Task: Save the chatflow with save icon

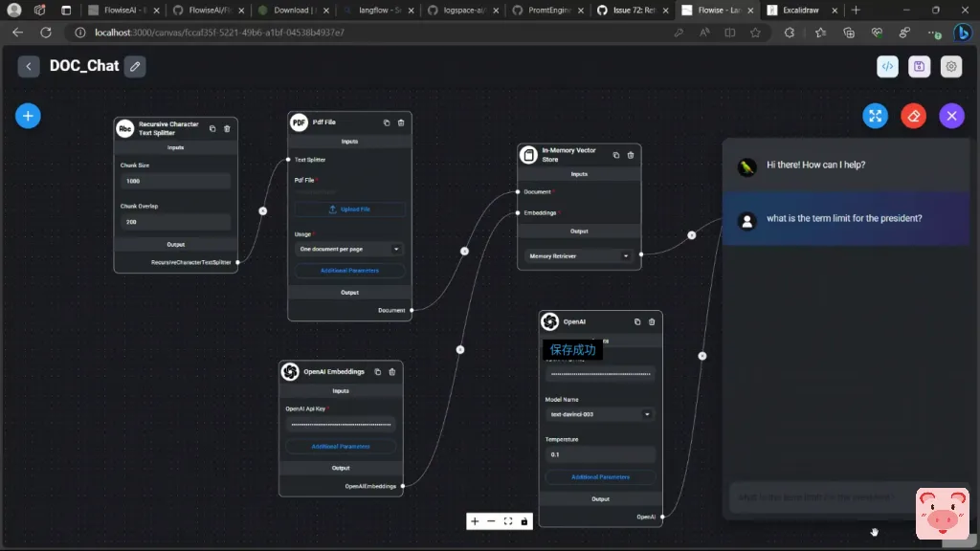Action: click(919, 66)
